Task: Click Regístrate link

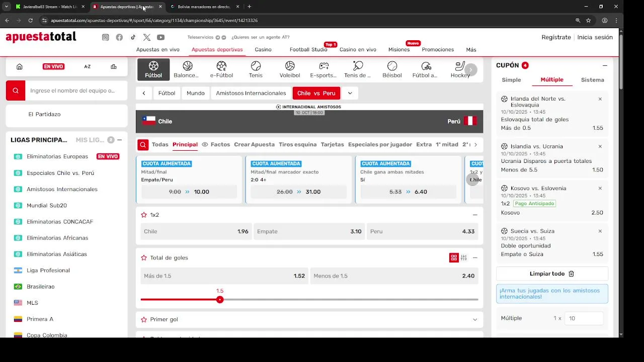Action: [556, 37]
